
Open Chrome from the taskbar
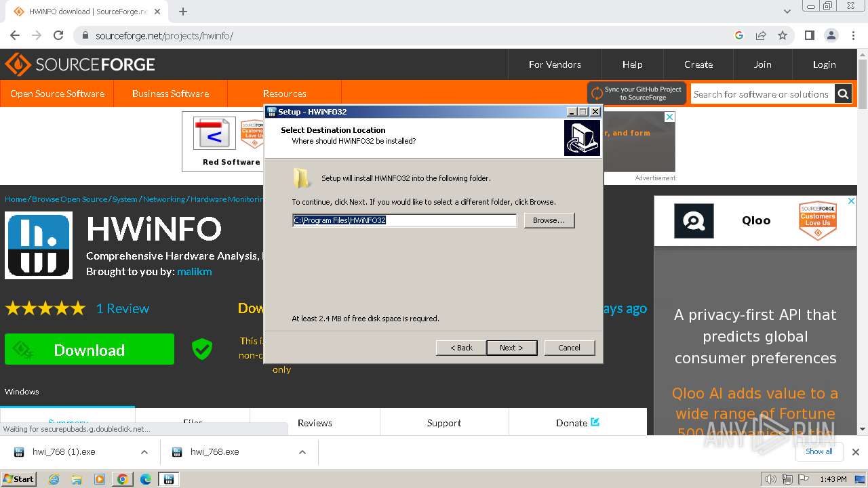click(x=122, y=479)
